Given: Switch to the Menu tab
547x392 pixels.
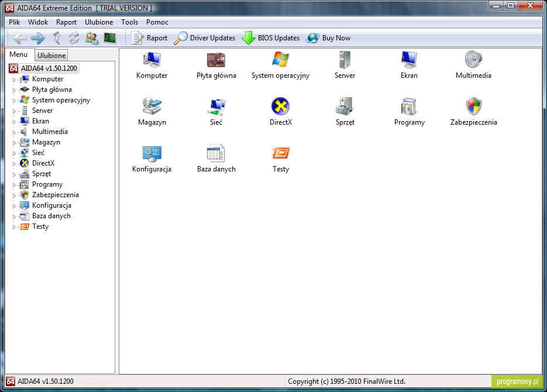Looking at the screenshot, I should point(19,54).
